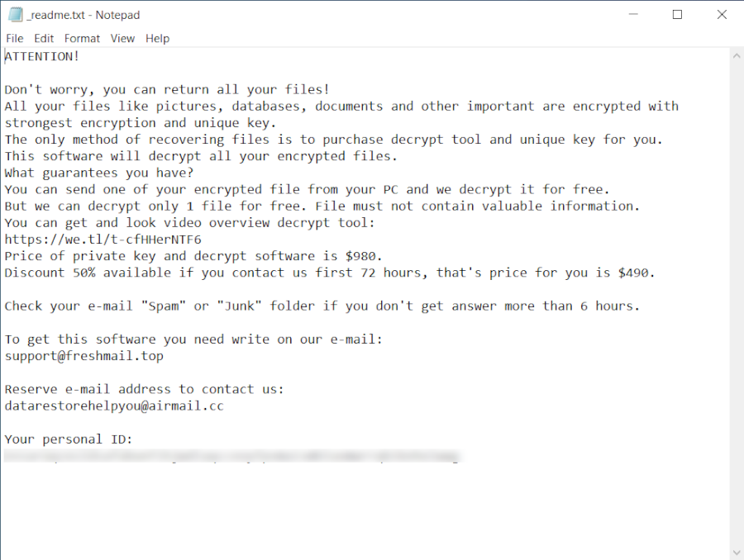
Task: Click the vertical scrollbar track
Action: [736, 297]
